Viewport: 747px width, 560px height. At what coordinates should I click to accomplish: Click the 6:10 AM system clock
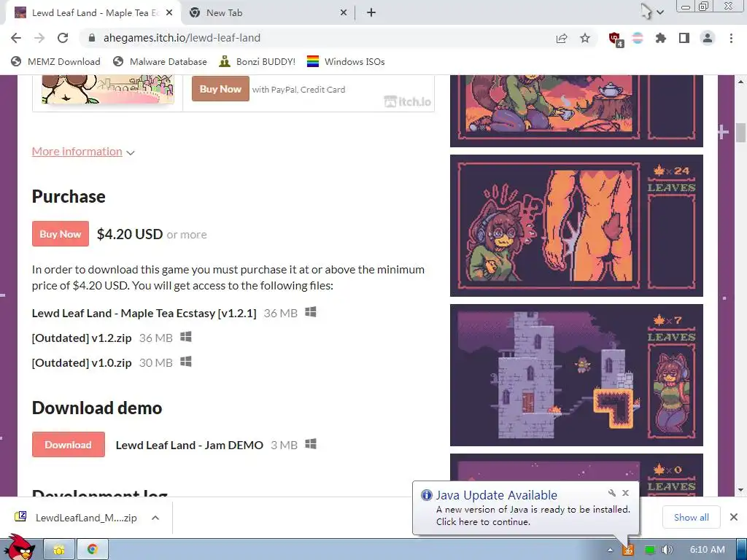tap(708, 550)
